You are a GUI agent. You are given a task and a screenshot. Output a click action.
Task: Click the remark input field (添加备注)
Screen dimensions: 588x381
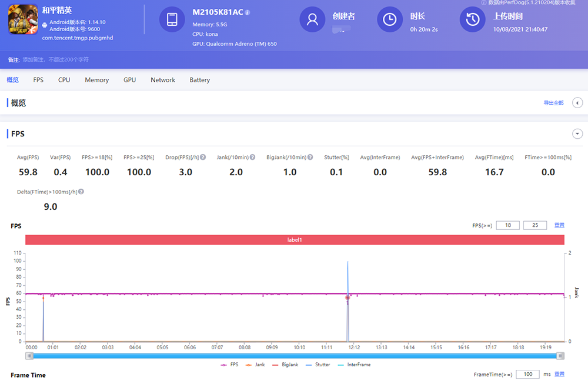(x=55, y=59)
